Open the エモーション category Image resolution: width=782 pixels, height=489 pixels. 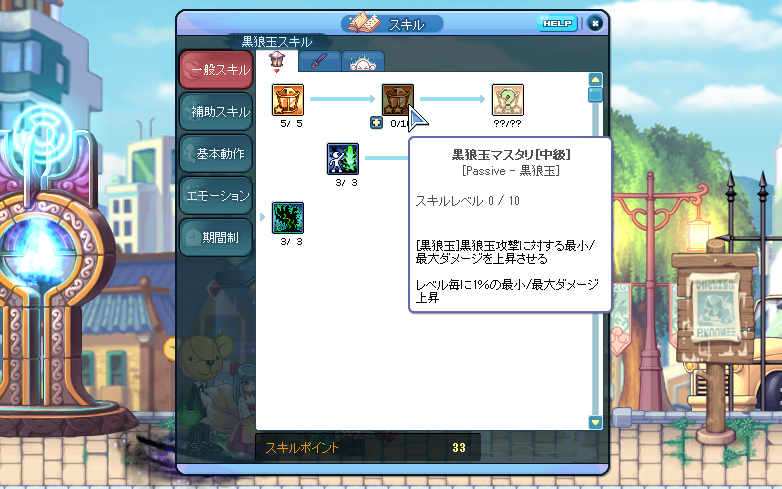(x=216, y=195)
